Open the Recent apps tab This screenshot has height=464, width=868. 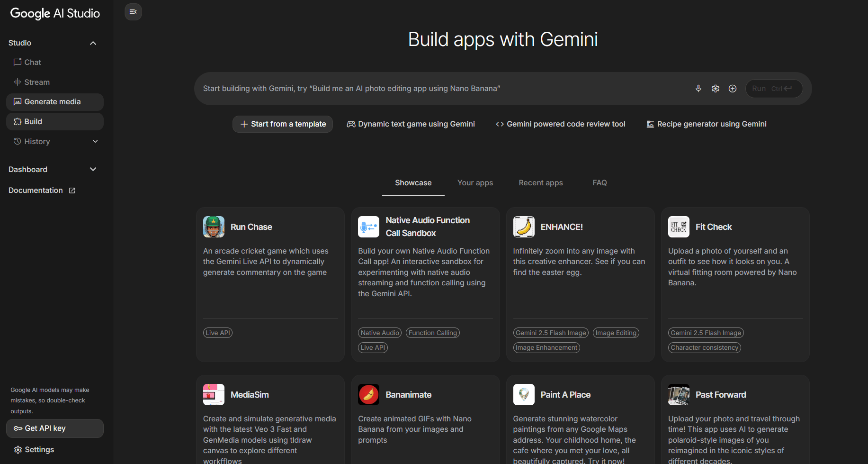pos(541,183)
